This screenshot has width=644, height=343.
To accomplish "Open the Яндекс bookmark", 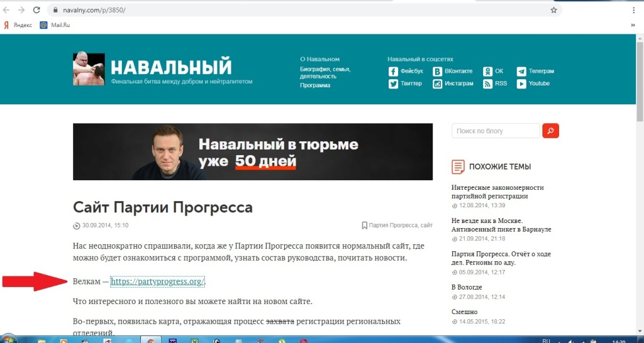I will click(18, 25).
